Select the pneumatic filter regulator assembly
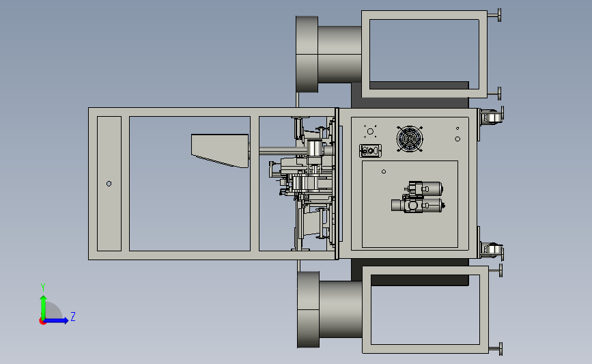The width and height of the screenshot is (592, 364). pyautogui.click(x=418, y=197)
